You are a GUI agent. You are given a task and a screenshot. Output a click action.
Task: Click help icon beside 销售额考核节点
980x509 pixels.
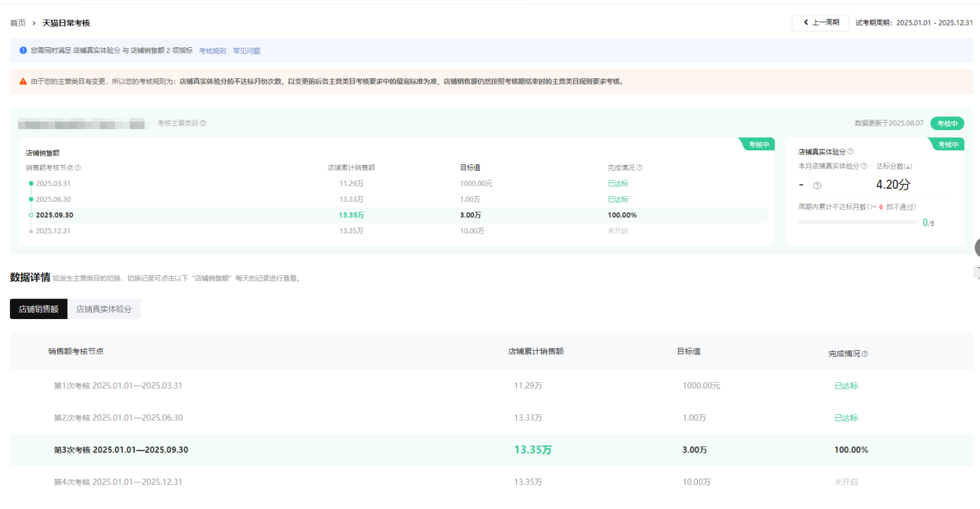pyautogui.click(x=78, y=168)
